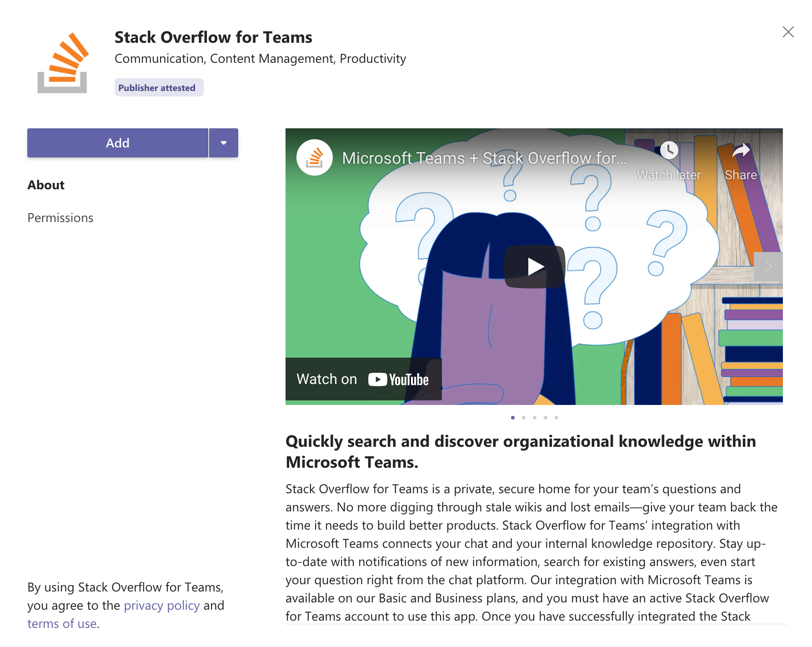The image size is (812, 647).
Task: Open the privacy policy link
Action: point(162,606)
